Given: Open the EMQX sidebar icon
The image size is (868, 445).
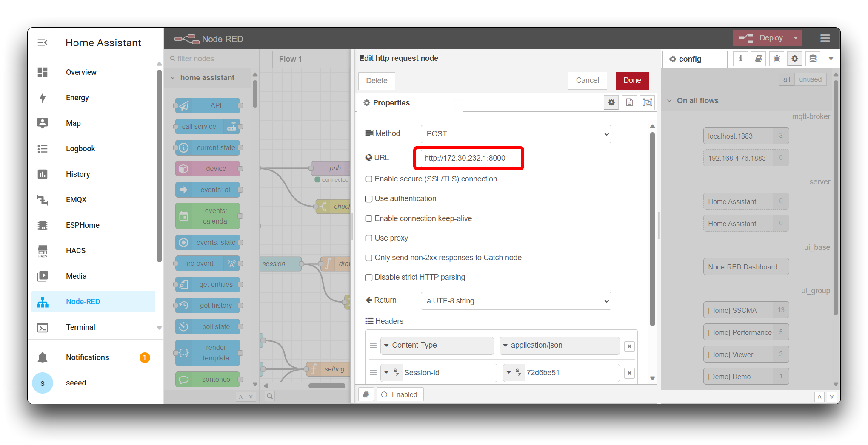Looking at the screenshot, I should (x=43, y=200).
